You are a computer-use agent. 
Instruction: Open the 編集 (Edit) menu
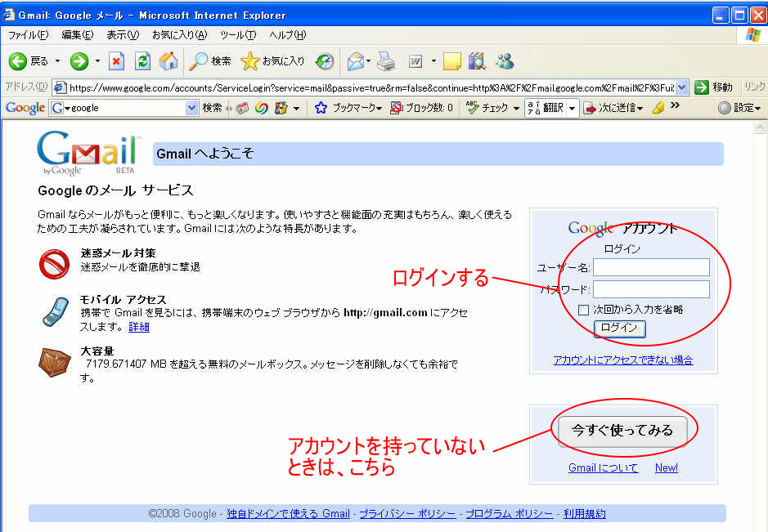pos(77,35)
